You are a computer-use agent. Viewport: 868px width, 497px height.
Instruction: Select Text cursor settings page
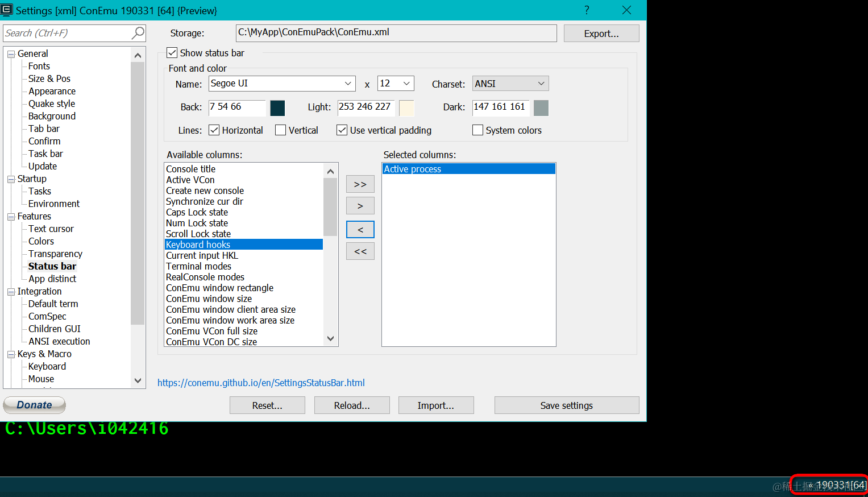point(51,229)
